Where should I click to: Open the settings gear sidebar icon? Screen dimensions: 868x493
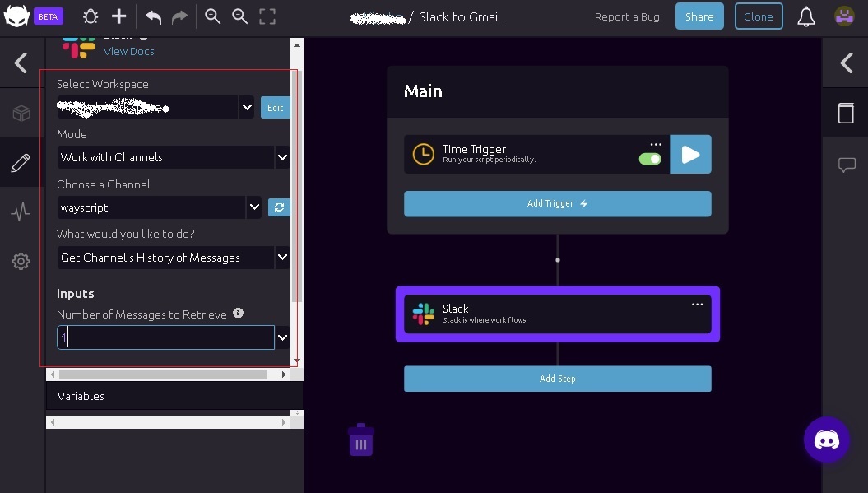pos(21,262)
